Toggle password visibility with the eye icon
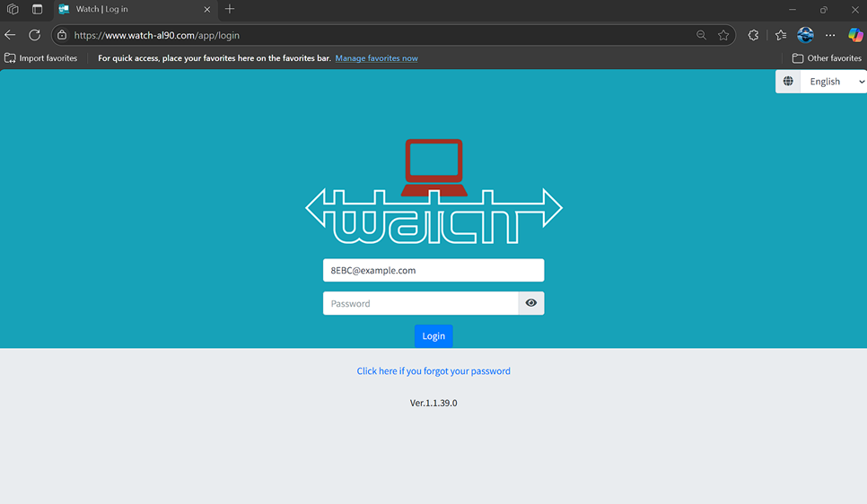The image size is (867, 504). [x=531, y=303]
